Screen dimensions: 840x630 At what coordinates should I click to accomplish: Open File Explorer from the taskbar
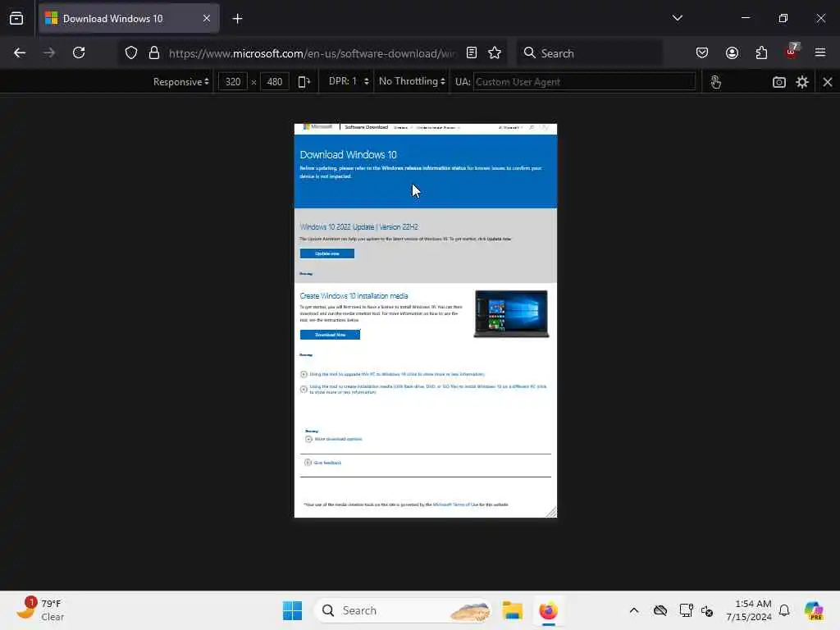tap(512, 610)
